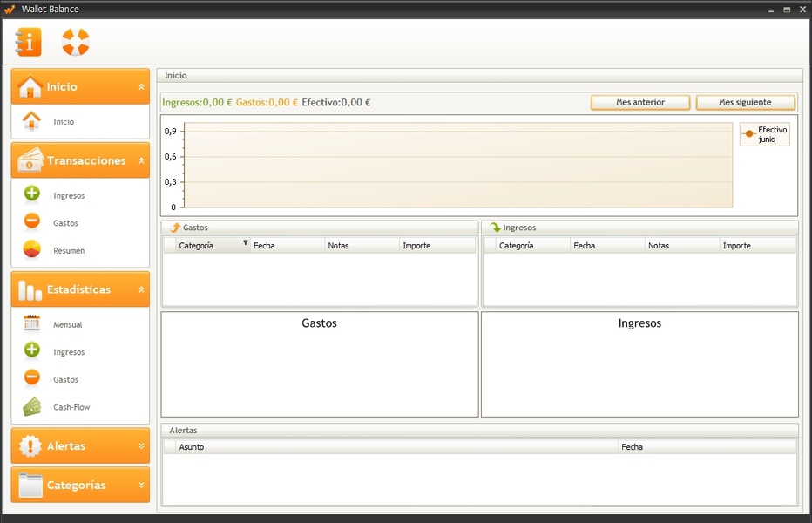Open Ingresos under Estadísticas
Screen dimensions: 812x523
(x=68, y=352)
